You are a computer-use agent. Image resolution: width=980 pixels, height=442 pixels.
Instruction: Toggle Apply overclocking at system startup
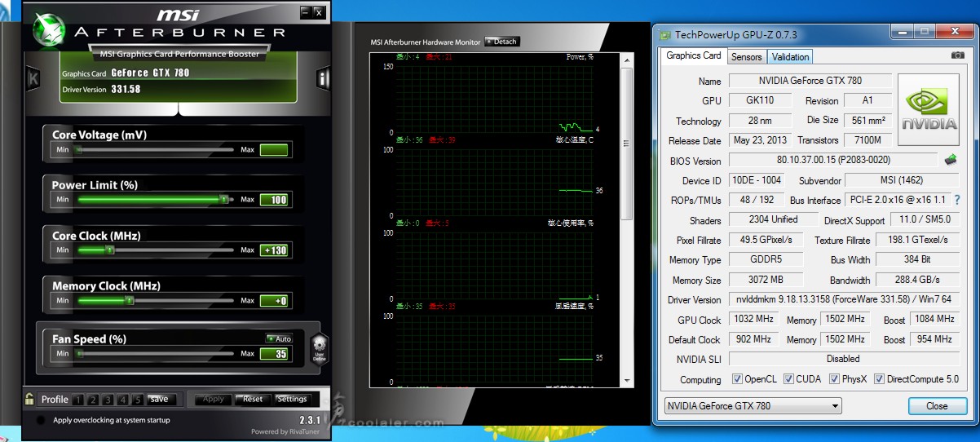(42, 420)
